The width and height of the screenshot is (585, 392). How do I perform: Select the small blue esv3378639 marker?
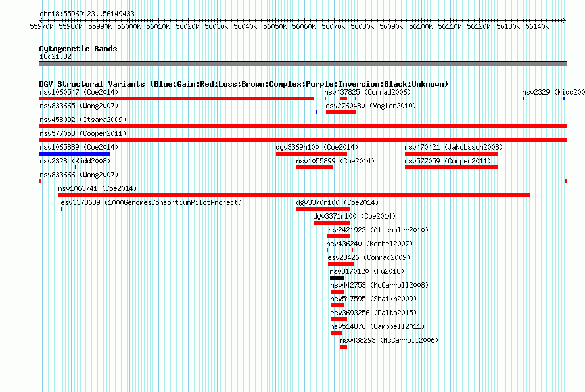[x=62, y=209]
